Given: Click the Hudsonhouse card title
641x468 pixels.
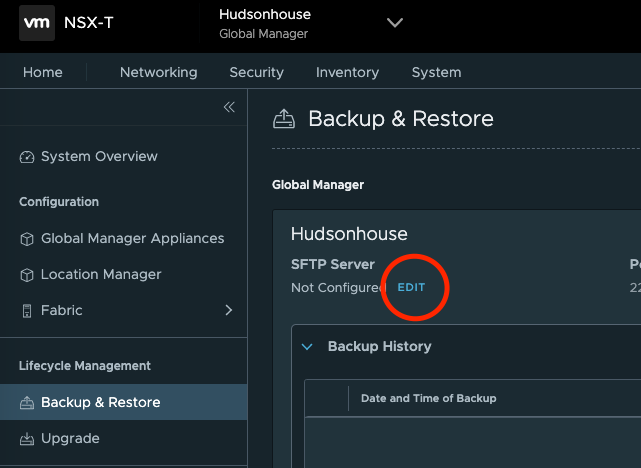Looking at the screenshot, I should click(x=349, y=234).
